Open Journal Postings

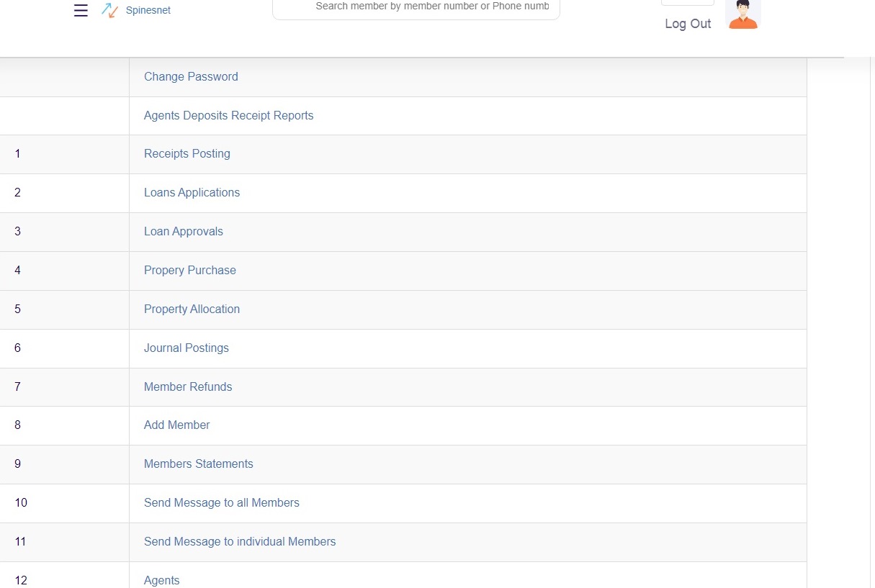pyautogui.click(x=187, y=348)
